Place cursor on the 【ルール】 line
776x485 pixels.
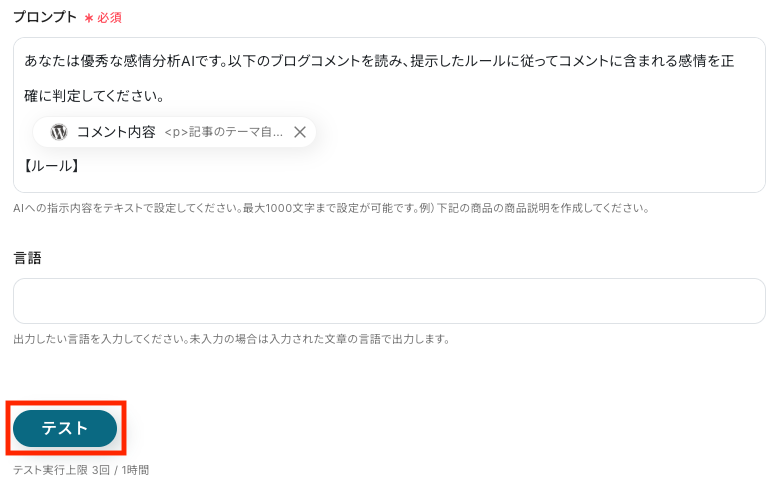point(50,165)
